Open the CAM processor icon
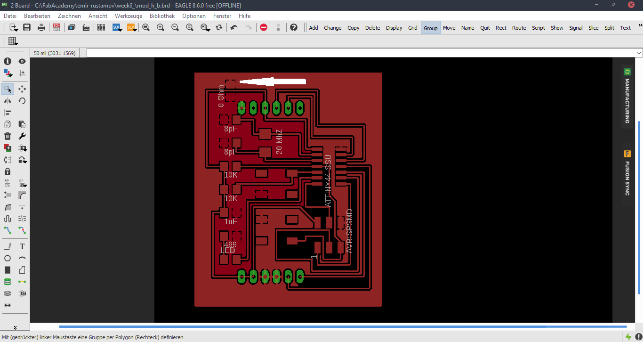 tap(86, 27)
